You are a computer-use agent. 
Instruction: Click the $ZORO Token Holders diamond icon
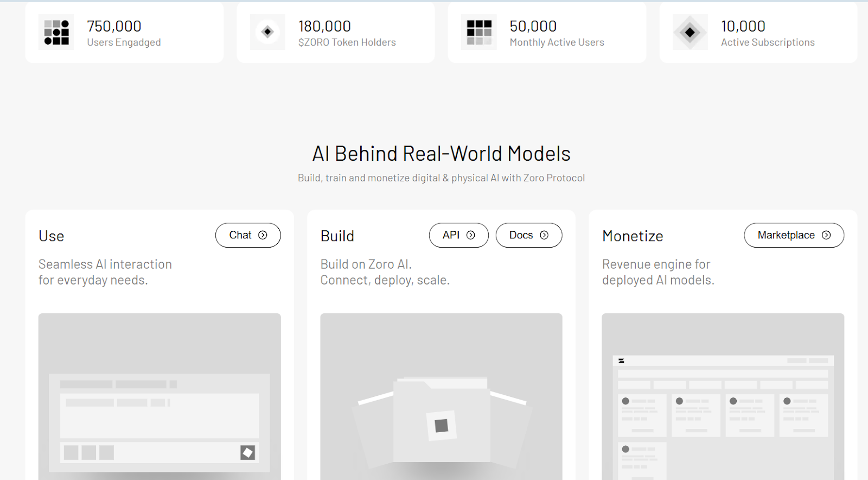(267, 32)
